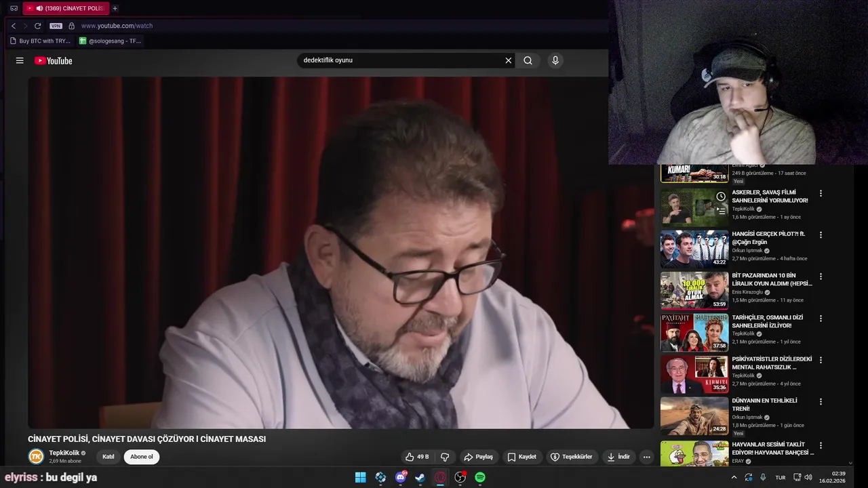
Task: View site security lock info
Action: click(71, 26)
